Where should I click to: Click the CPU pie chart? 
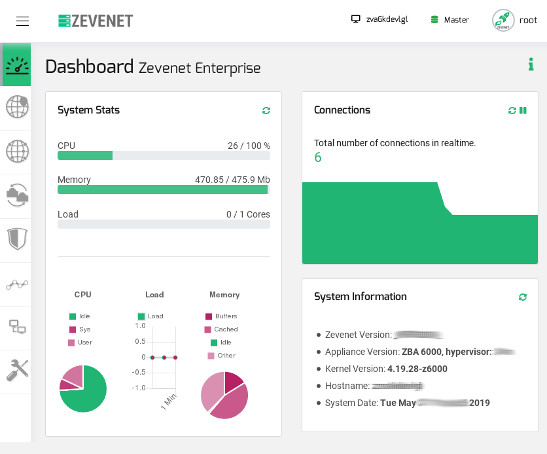click(83, 388)
